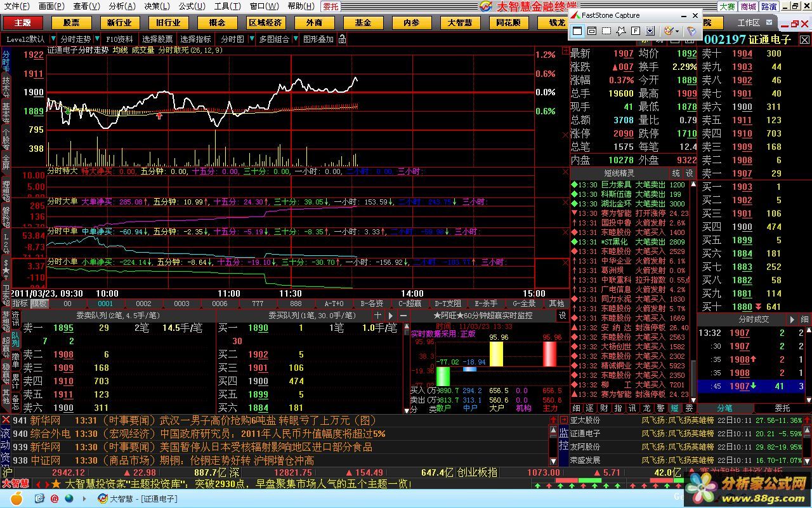This screenshot has width=812, height=508.
Task: Select 证通电子 row in 风飞扬 list
Action: [686, 434]
